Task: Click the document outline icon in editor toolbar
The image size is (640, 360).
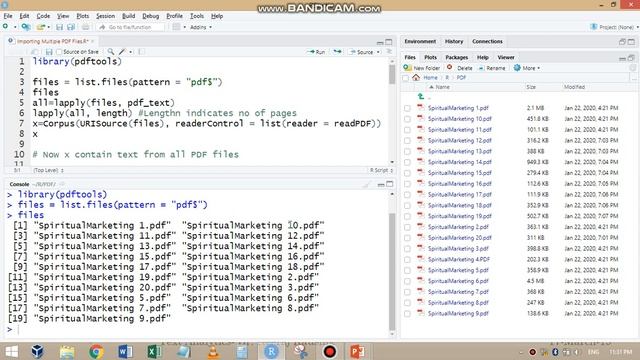Action: (x=389, y=52)
